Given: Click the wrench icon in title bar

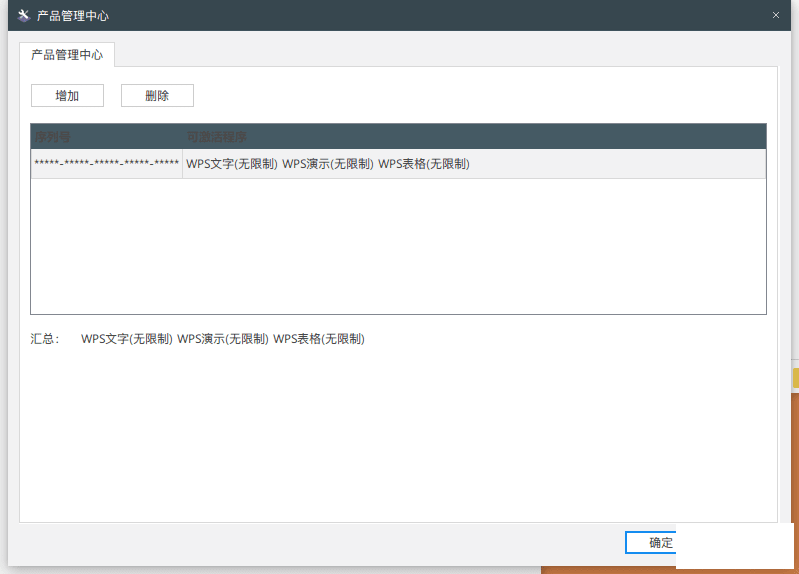Looking at the screenshot, I should (23, 15).
